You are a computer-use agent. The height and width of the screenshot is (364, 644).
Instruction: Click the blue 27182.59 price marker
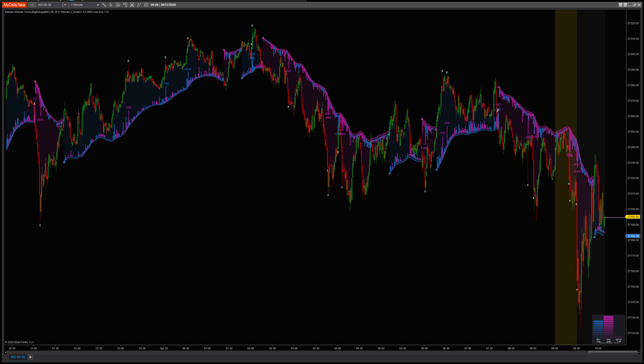[x=633, y=236]
